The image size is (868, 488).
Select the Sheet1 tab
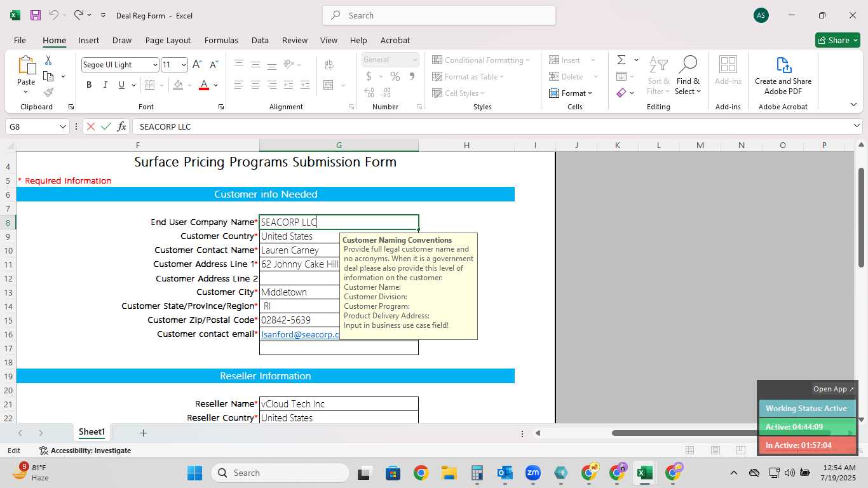pos(92,432)
